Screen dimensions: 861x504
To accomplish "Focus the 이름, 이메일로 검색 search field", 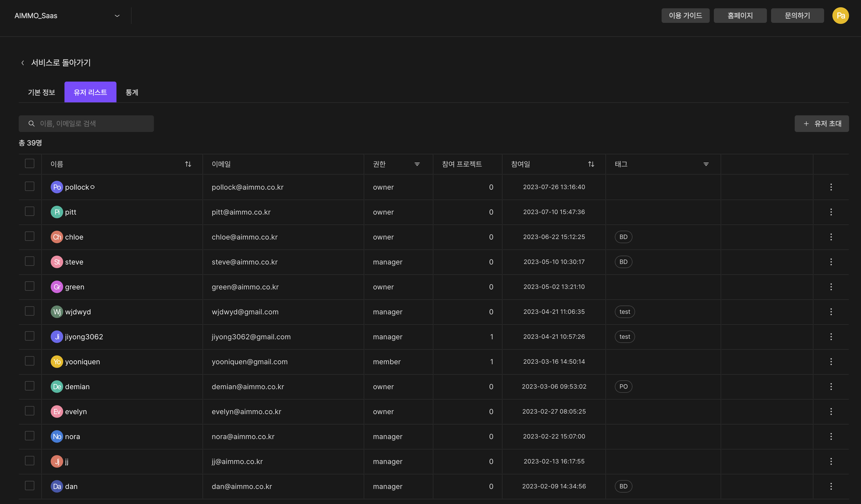I will [x=86, y=124].
